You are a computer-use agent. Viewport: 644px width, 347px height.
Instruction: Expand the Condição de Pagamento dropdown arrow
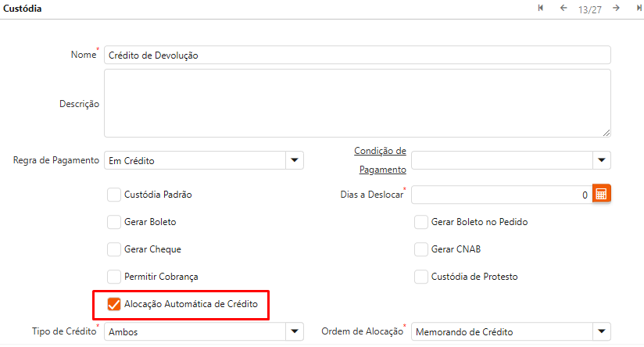(x=602, y=160)
